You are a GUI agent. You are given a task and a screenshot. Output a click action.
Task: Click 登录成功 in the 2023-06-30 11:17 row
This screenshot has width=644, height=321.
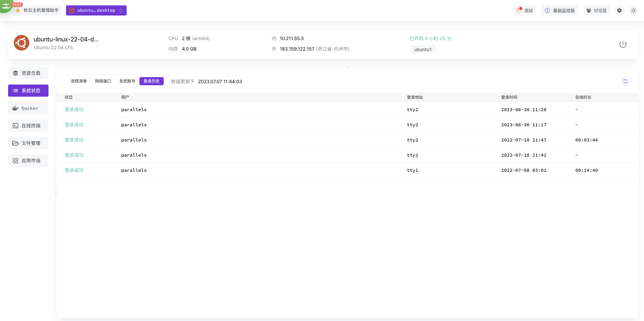pyautogui.click(x=74, y=125)
